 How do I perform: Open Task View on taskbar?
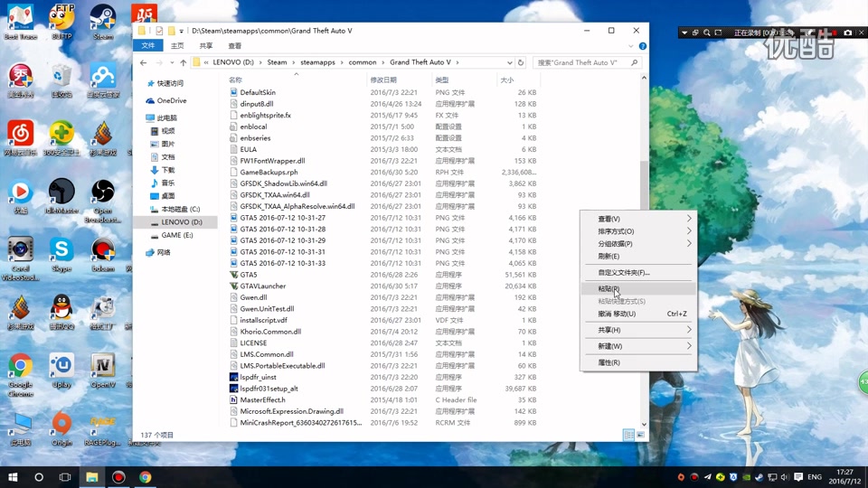click(x=65, y=477)
